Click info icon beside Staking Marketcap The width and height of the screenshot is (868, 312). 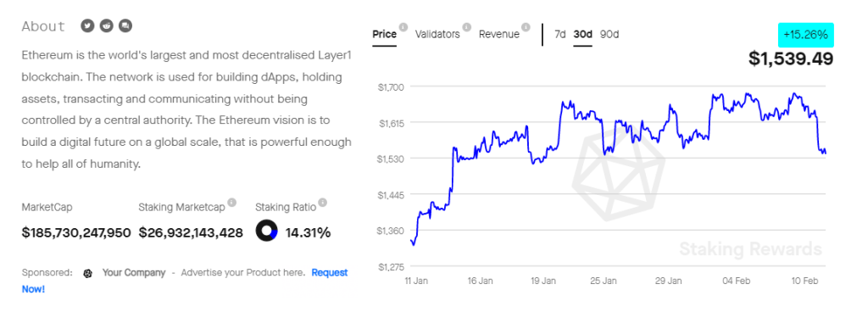pos(232,203)
